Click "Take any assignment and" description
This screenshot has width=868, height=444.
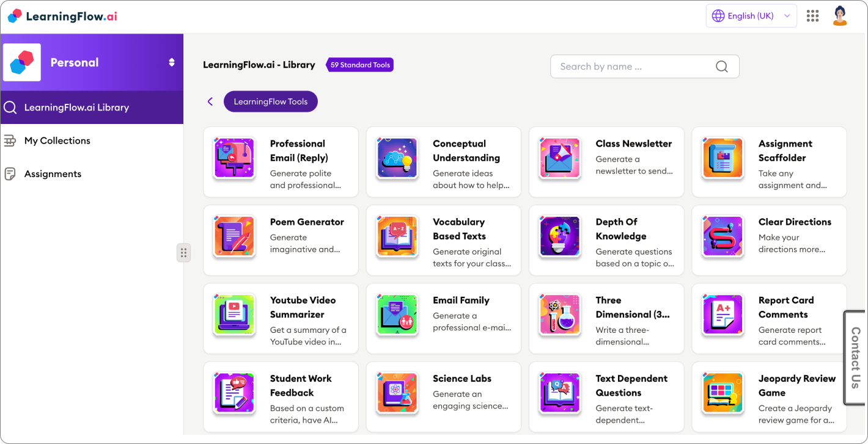point(793,180)
